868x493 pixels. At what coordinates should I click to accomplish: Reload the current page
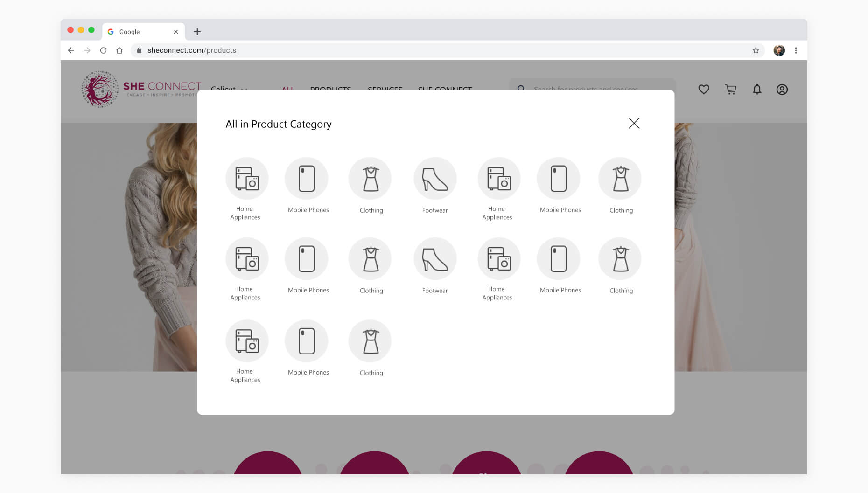pos(103,50)
